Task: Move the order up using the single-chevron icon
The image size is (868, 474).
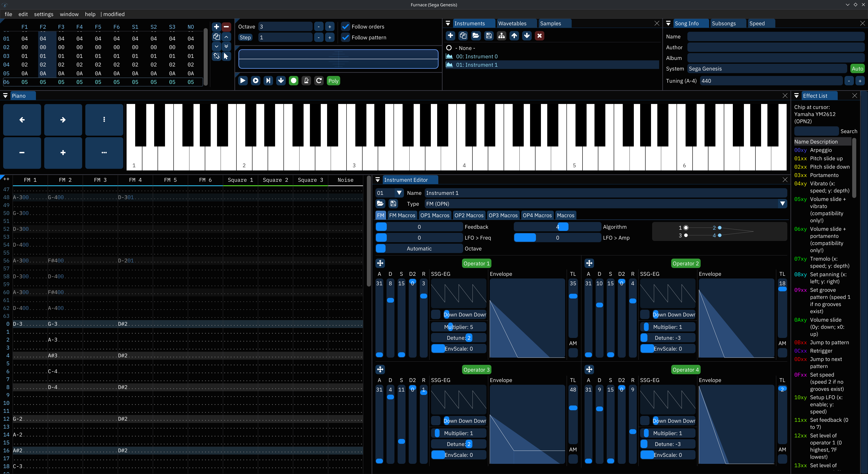Action: click(226, 37)
